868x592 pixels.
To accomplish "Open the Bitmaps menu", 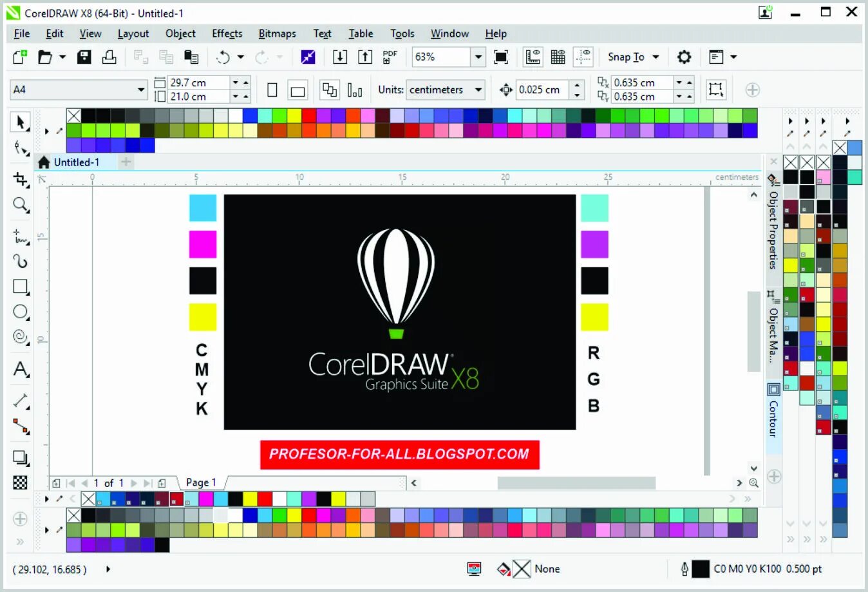I will coord(278,33).
